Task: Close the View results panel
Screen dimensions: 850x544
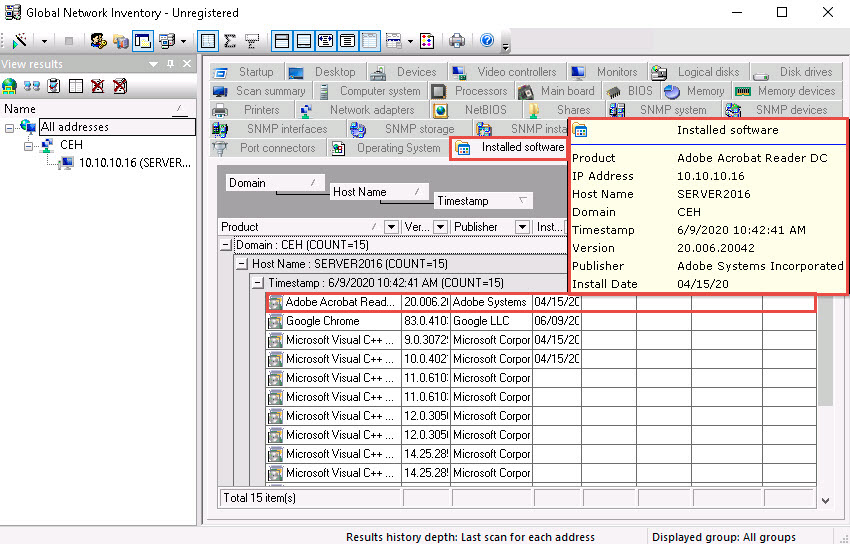Action: [187, 64]
